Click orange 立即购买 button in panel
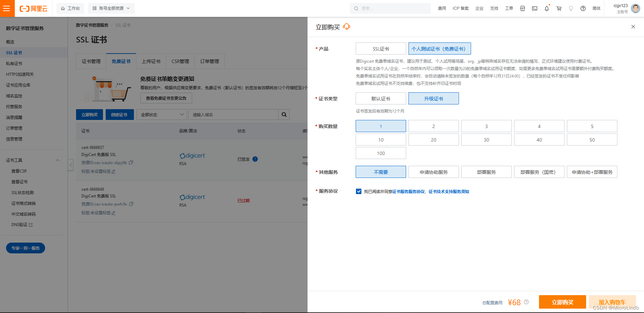The height and width of the screenshot is (313, 644). tap(563, 302)
